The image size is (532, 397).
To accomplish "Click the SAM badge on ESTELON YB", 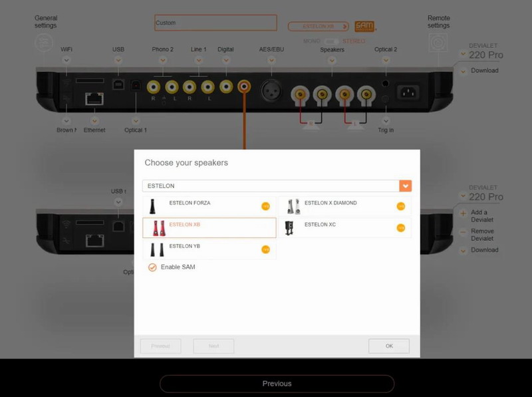I will coord(265,249).
